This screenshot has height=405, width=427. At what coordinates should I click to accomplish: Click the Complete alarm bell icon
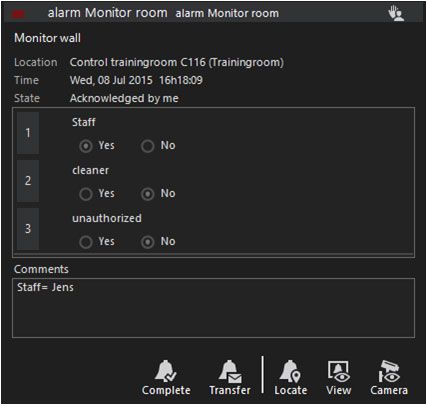[x=166, y=371]
